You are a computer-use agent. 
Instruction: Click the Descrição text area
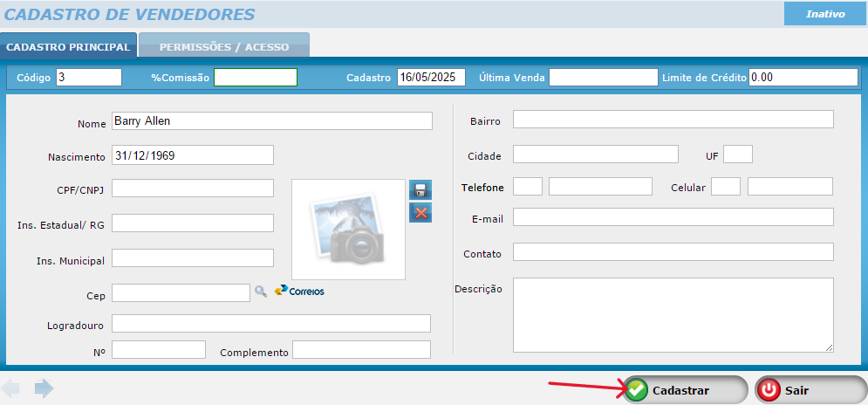(673, 315)
